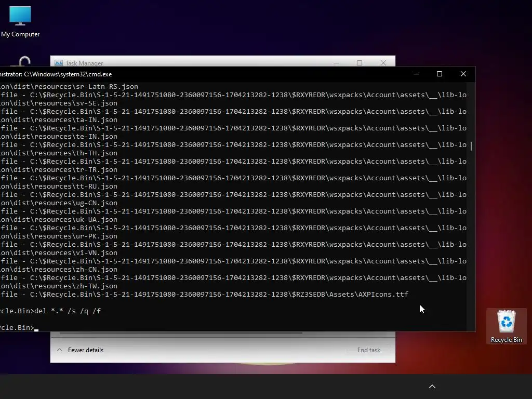Screen dimensions: 532x399
Task: Click the sr-Latn-RS.json output line
Action: 69,87
